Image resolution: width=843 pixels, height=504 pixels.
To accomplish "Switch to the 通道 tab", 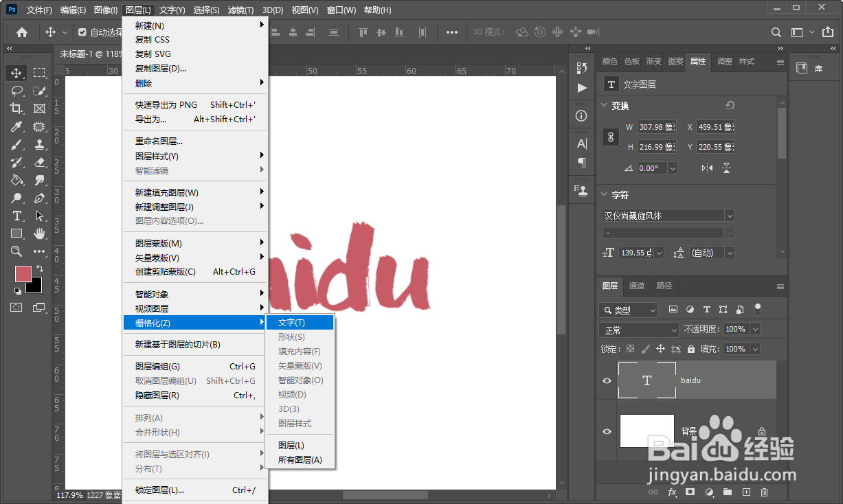I will pos(637,286).
